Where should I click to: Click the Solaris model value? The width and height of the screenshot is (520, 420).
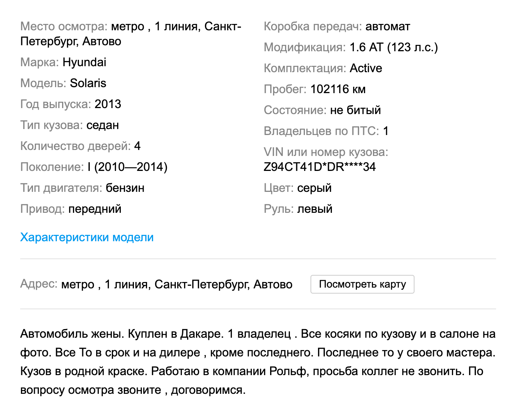[x=88, y=83]
